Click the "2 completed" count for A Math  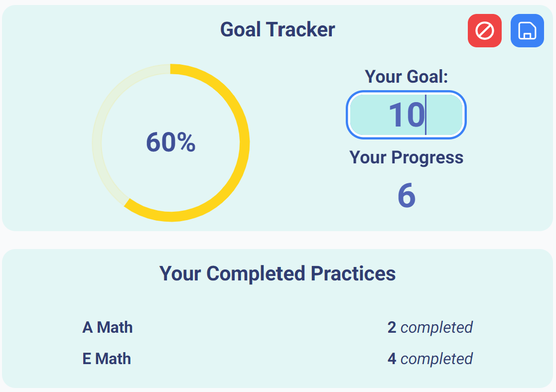pos(430,327)
